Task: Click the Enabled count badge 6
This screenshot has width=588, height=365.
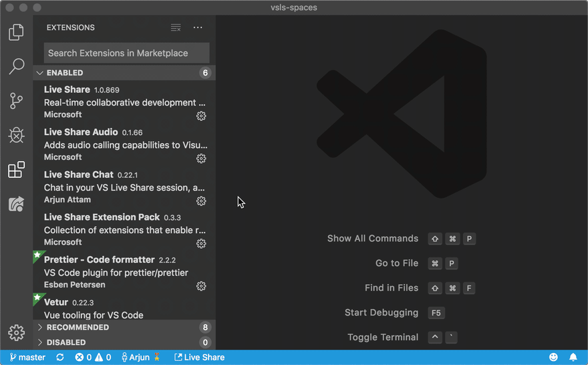Action: [x=205, y=73]
